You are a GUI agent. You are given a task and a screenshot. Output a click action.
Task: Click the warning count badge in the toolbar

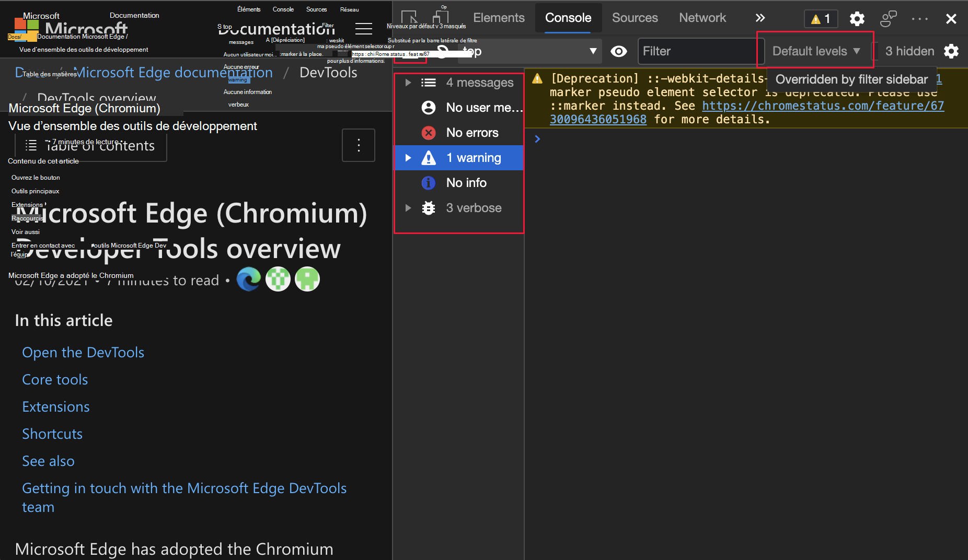click(821, 19)
